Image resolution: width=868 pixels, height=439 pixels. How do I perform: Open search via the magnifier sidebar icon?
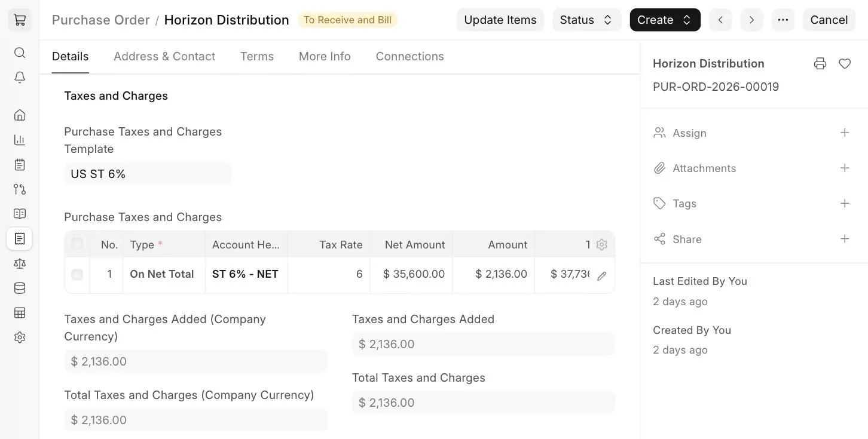(x=20, y=53)
